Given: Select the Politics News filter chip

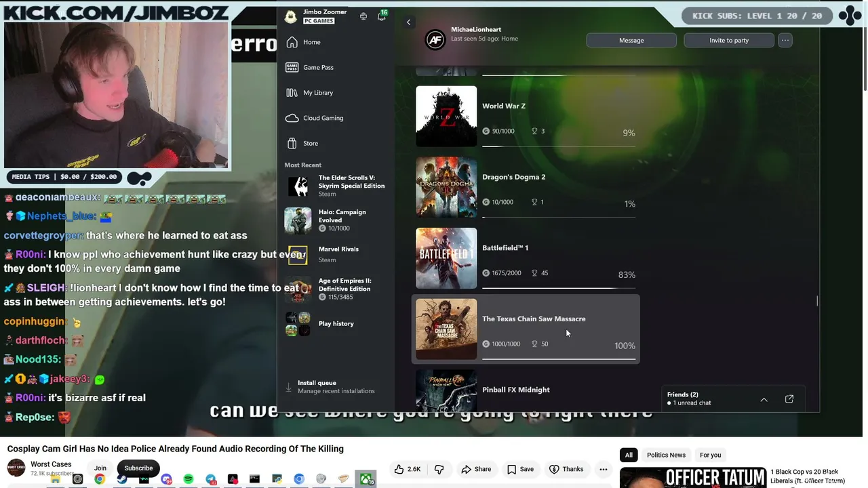Looking at the screenshot, I should (666, 455).
